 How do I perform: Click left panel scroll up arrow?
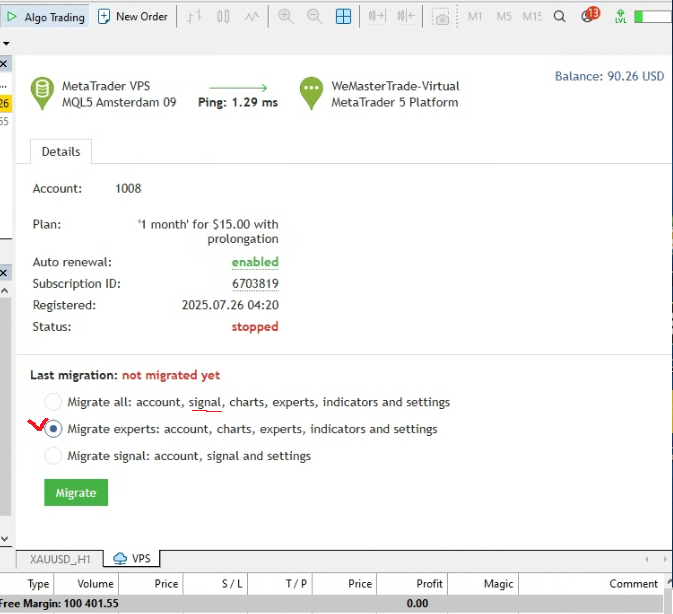(5, 290)
